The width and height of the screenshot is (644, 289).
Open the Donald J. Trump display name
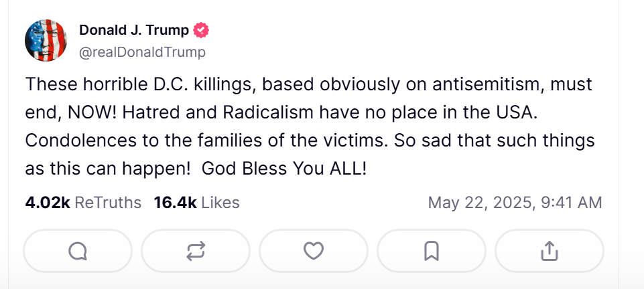pos(133,31)
